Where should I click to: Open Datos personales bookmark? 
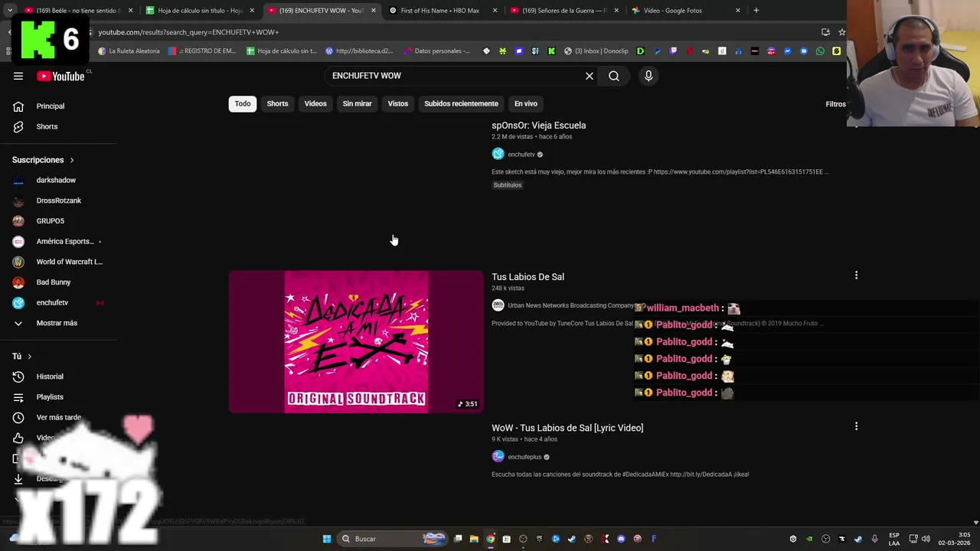pos(436,51)
